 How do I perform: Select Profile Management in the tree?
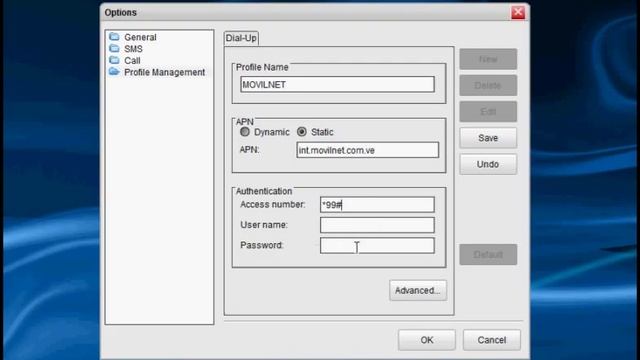(x=164, y=72)
